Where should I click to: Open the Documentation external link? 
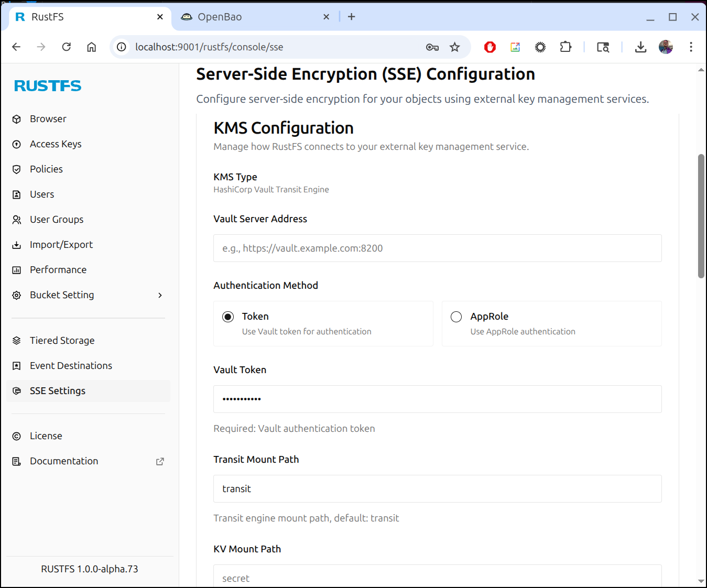[x=160, y=461]
